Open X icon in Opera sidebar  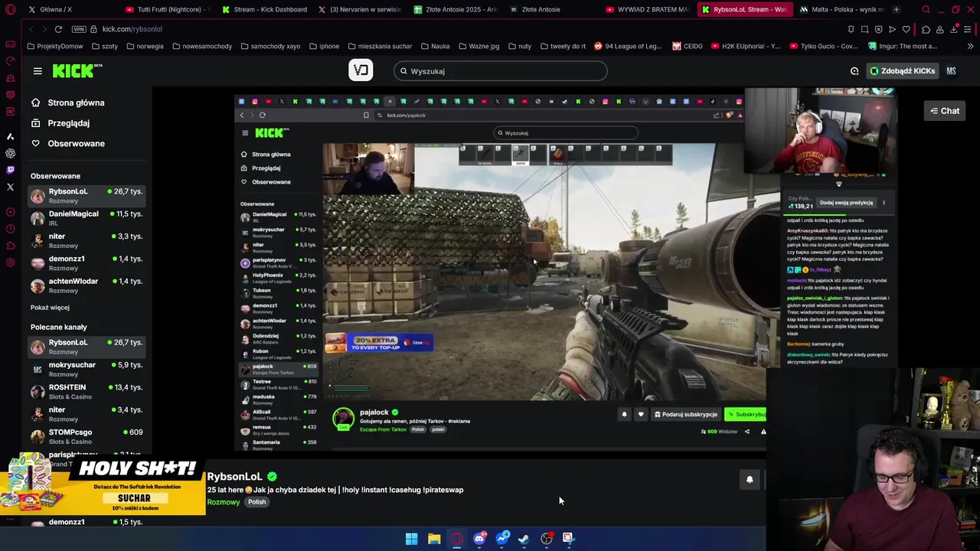[x=10, y=187]
